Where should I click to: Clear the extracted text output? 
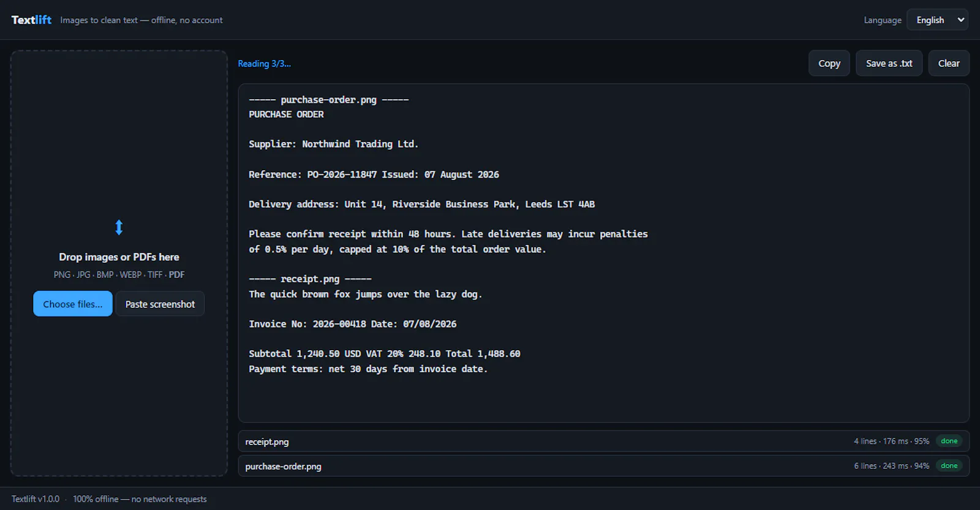[x=949, y=63]
